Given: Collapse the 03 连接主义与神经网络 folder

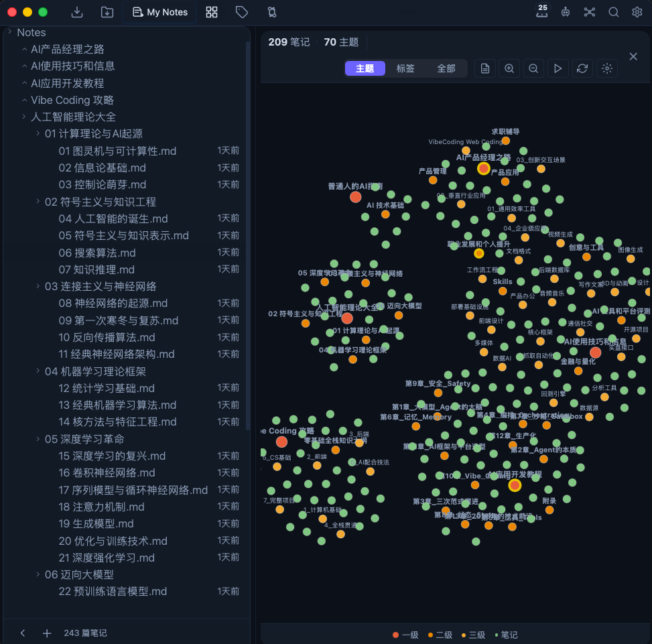Looking at the screenshot, I should [x=38, y=286].
